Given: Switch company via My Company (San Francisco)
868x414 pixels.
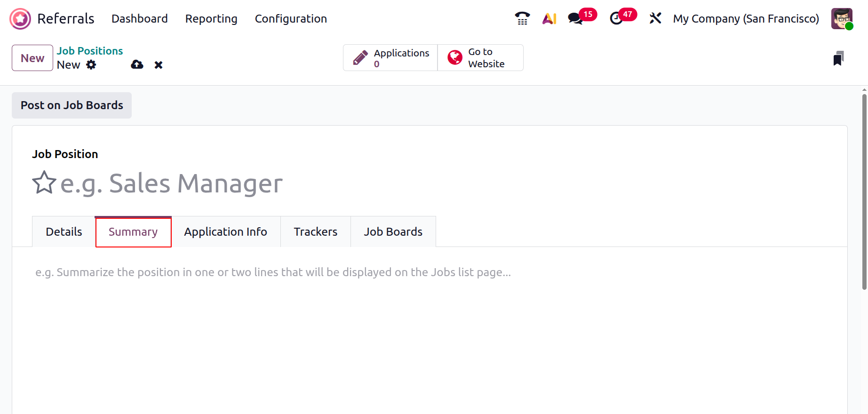Looking at the screenshot, I should click(746, 19).
